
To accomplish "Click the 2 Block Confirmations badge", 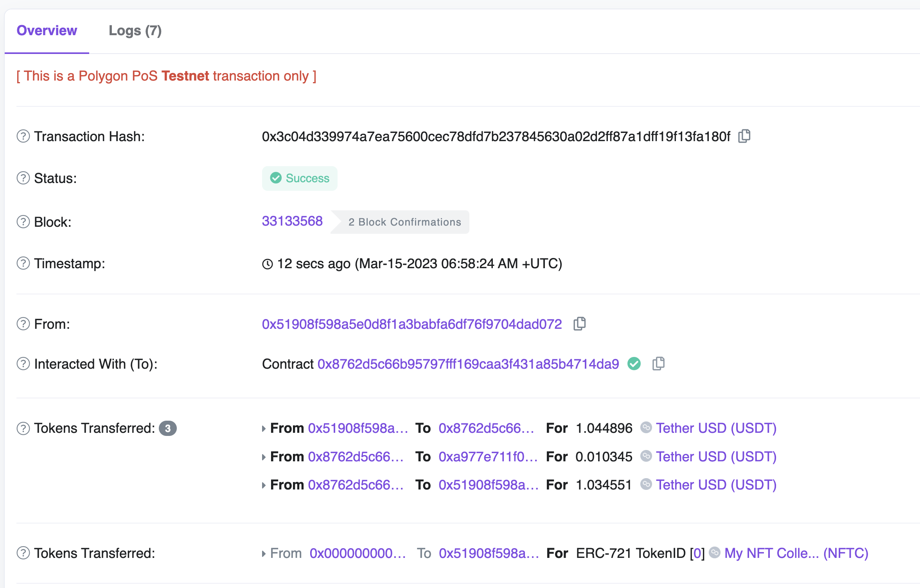I will (404, 222).
